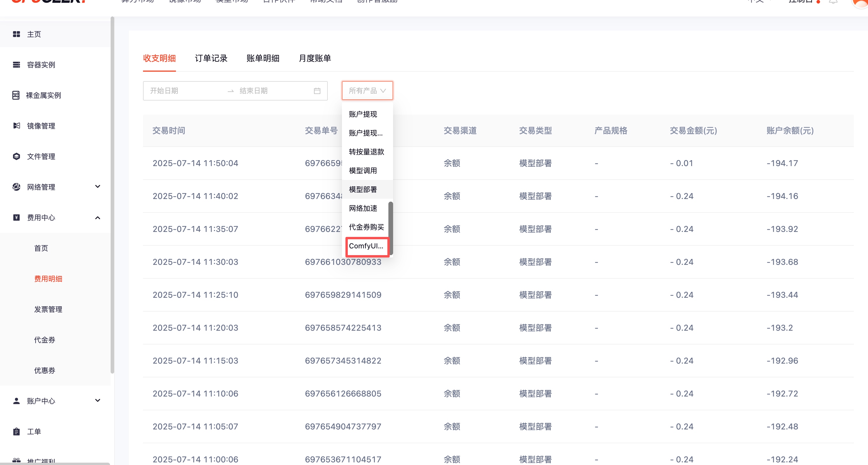Image resolution: width=868 pixels, height=465 pixels.
Task: Collapse the 费用中心 section chevron
Action: (98, 218)
